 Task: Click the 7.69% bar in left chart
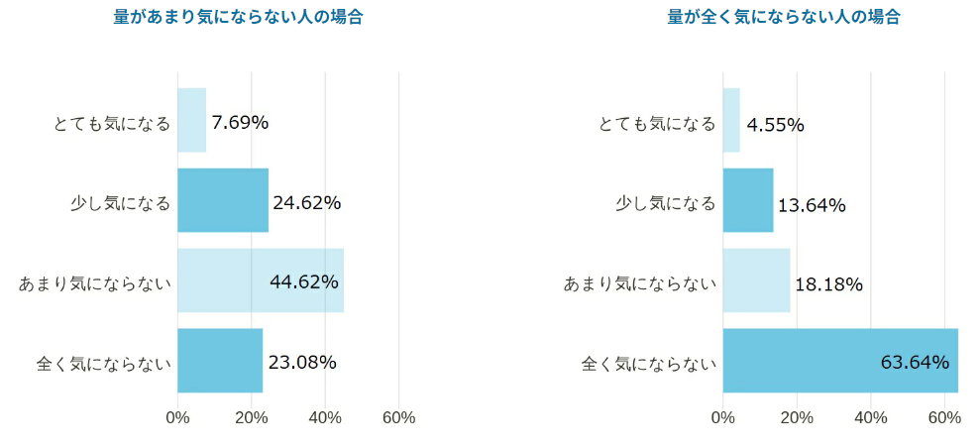192,120
